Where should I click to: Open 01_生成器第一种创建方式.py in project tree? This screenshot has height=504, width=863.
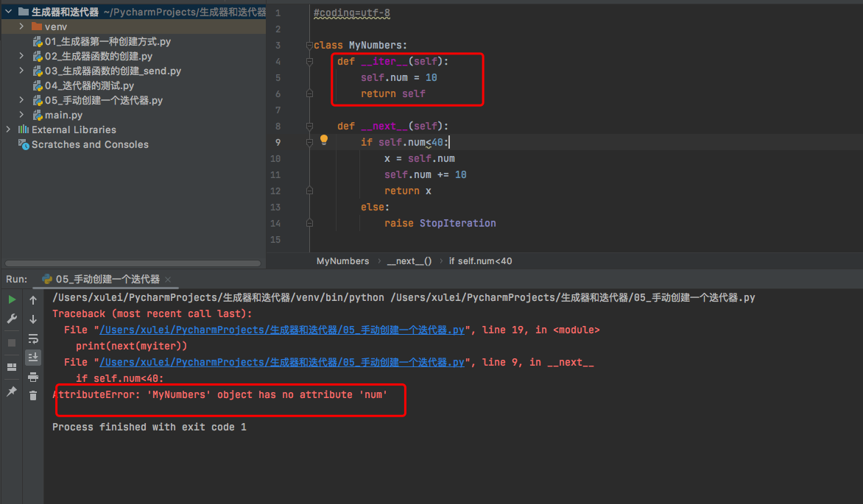pyautogui.click(x=108, y=41)
